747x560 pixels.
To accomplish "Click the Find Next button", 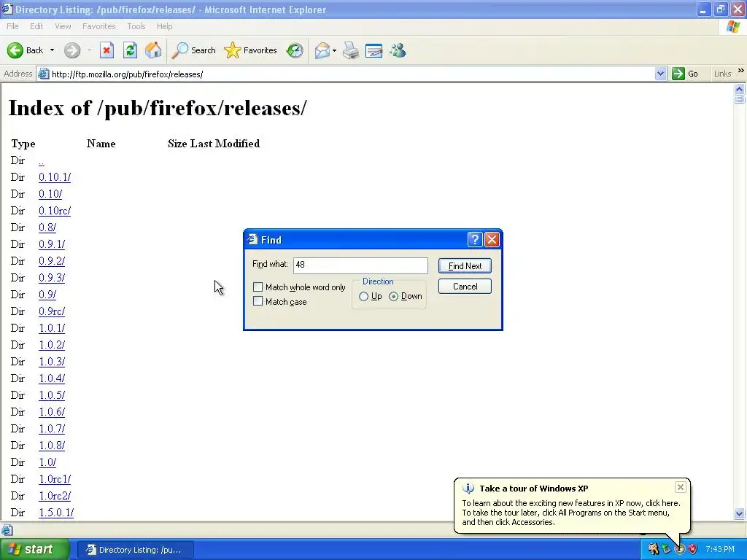I will click(x=465, y=265).
